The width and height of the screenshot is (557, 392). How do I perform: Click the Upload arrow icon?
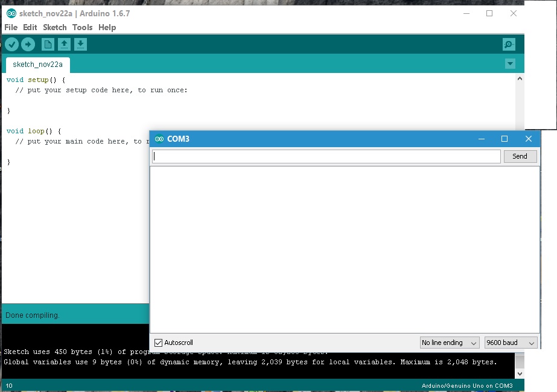[28, 44]
